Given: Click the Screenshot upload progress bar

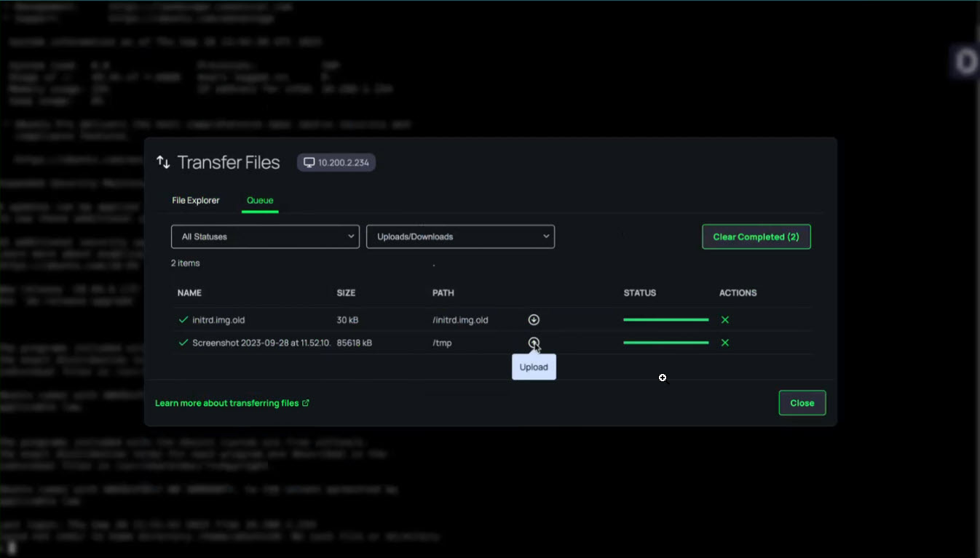Looking at the screenshot, I should point(665,343).
